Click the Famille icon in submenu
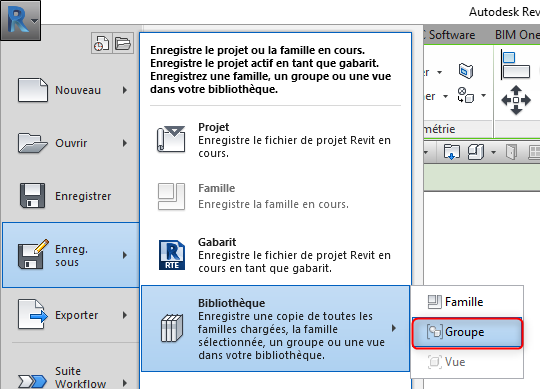This screenshot has height=389, width=540. coord(435,302)
